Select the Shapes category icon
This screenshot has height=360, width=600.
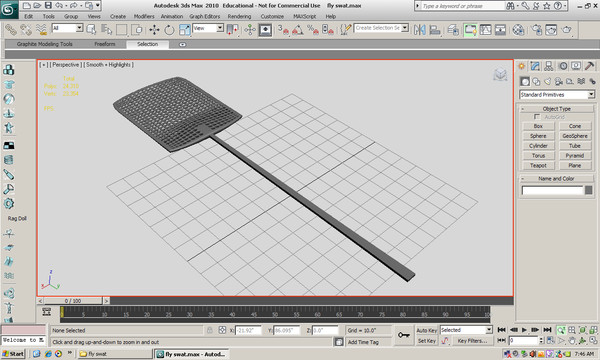coord(536,81)
